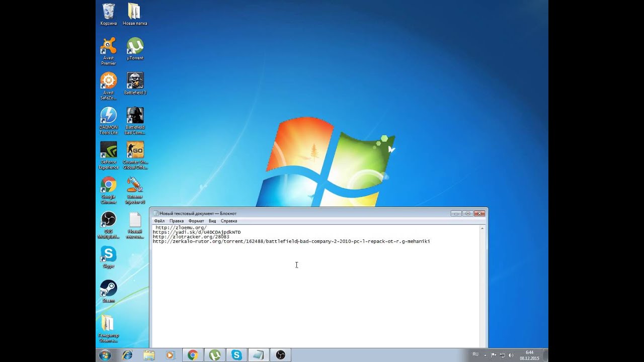Open the Правка menu in Notepad
Image resolution: width=644 pixels, height=362 pixels.
[177, 221]
